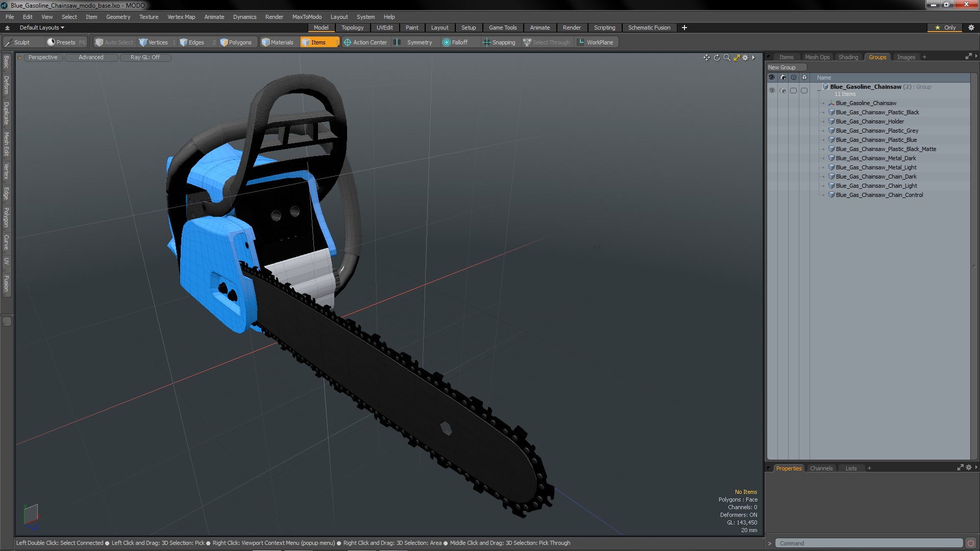Click the New Group button
The width and height of the screenshot is (980, 551).
[x=786, y=67]
